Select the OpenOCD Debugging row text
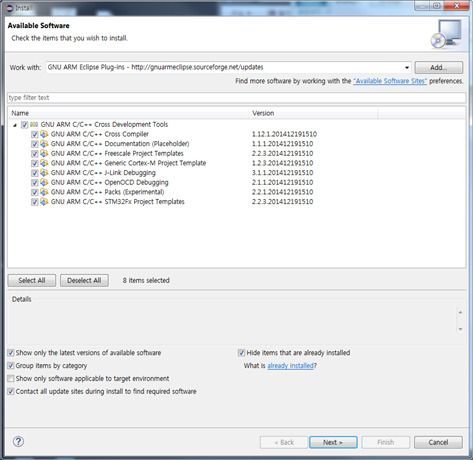 [x=109, y=182]
